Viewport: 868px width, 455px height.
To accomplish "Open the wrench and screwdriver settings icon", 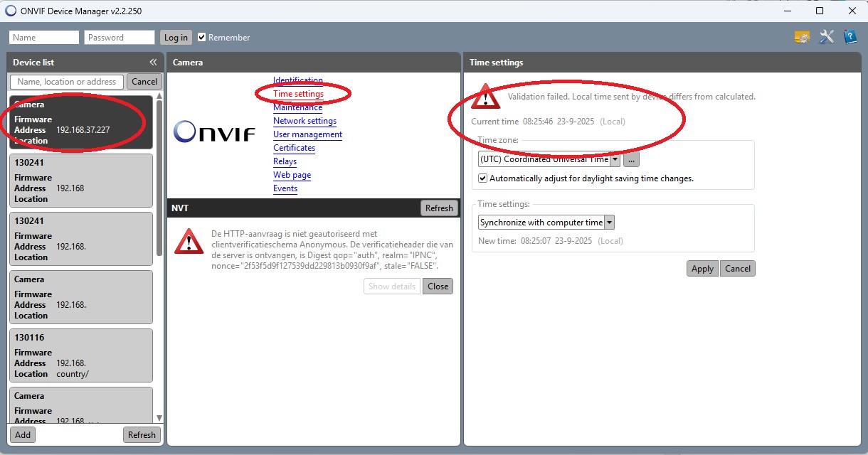I will coord(826,37).
